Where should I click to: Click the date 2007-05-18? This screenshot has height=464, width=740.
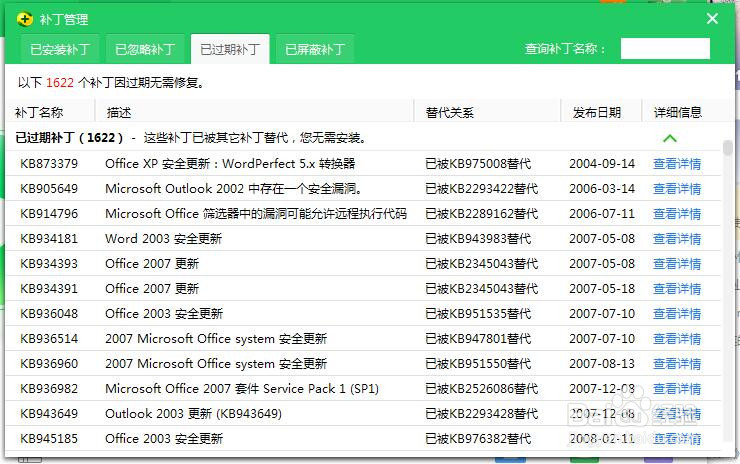602,289
